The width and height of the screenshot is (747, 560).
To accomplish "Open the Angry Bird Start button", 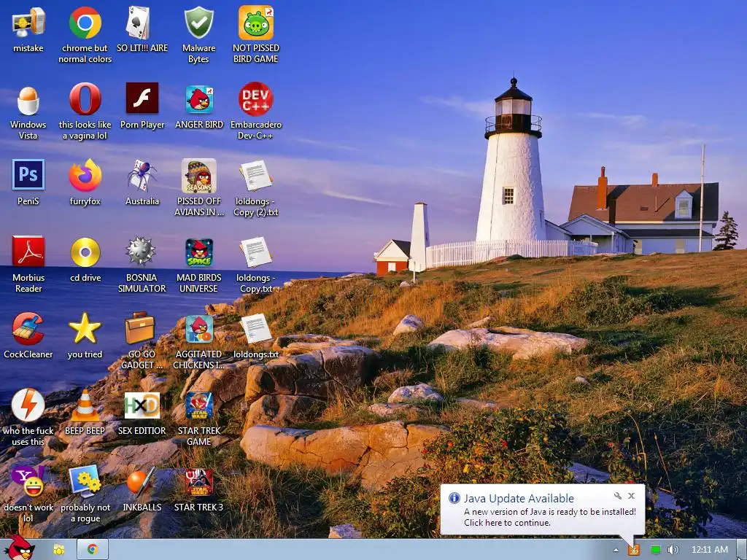I will click(x=20, y=547).
